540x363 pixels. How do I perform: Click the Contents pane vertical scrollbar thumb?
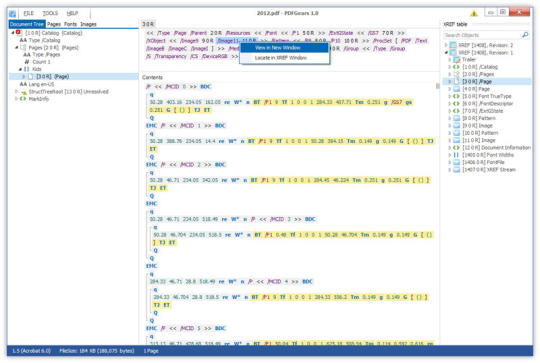(438, 86)
